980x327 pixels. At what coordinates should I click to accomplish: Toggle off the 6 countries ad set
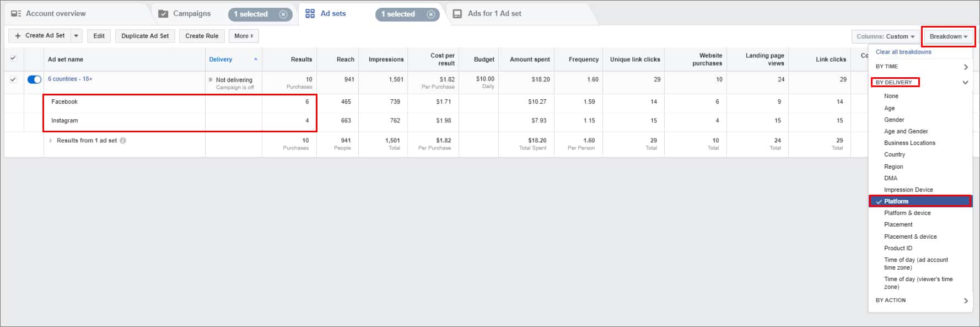click(34, 79)
